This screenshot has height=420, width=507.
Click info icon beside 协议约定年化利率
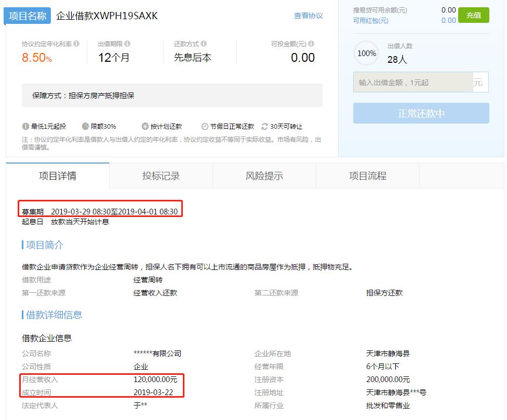[76, 44]
